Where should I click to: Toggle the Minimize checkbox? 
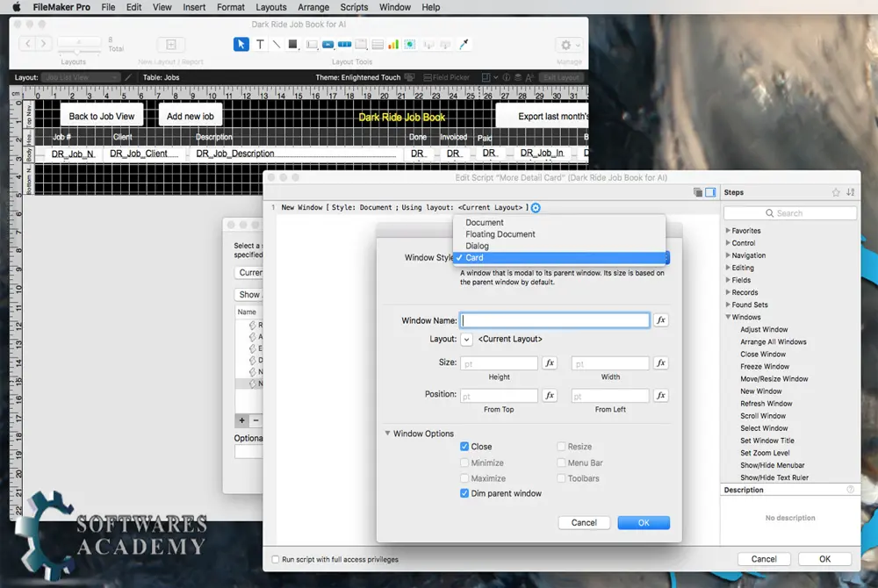(464, 463)
